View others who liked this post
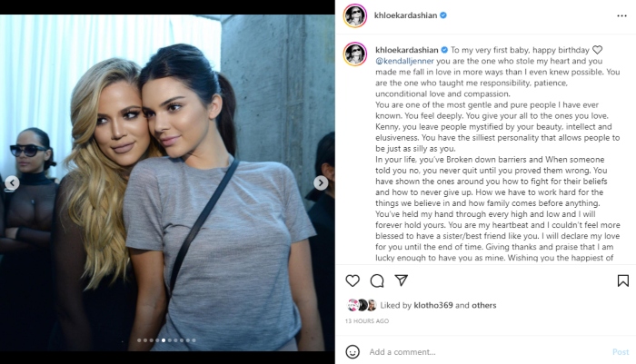636x364 pixels. click(x=483, y=305)
